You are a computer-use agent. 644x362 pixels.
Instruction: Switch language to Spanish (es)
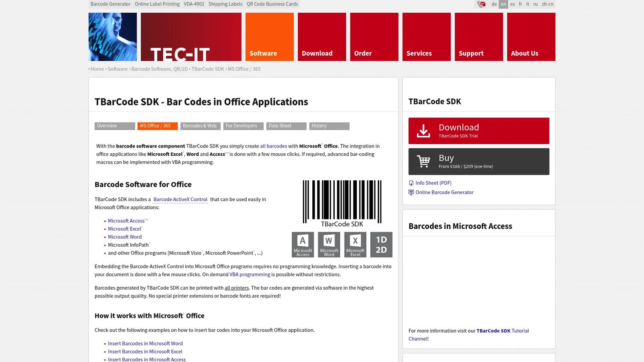513,4
